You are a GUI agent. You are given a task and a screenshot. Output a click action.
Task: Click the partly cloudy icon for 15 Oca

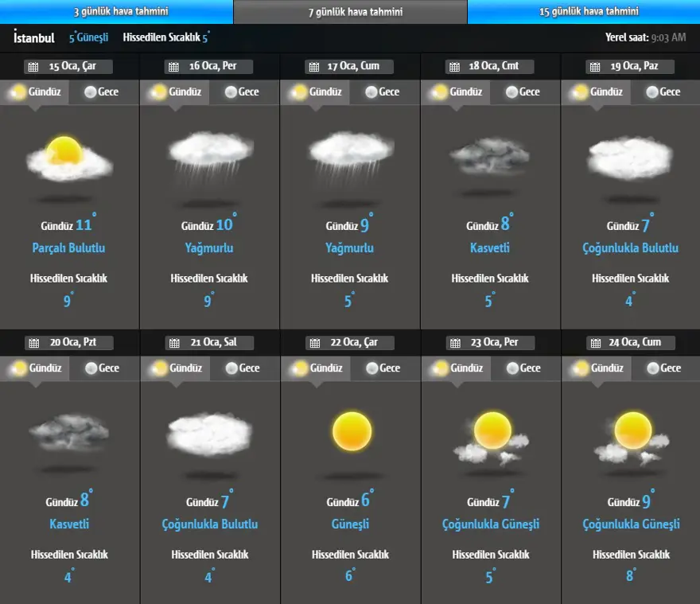coord(69,158)
